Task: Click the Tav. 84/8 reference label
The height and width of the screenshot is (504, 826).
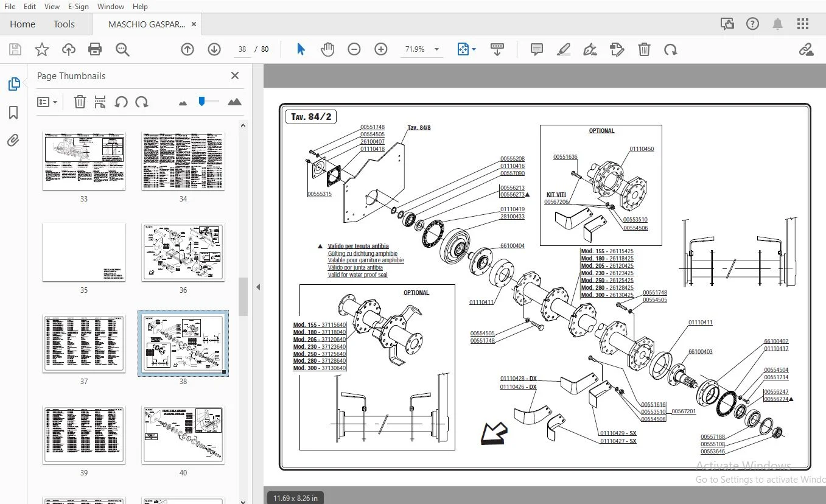Action: (x=419, y=128)
